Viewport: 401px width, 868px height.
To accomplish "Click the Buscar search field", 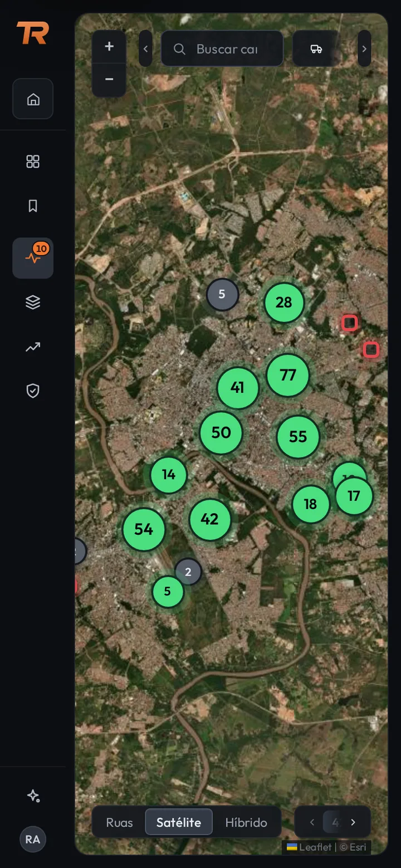I will coord(222,49).
